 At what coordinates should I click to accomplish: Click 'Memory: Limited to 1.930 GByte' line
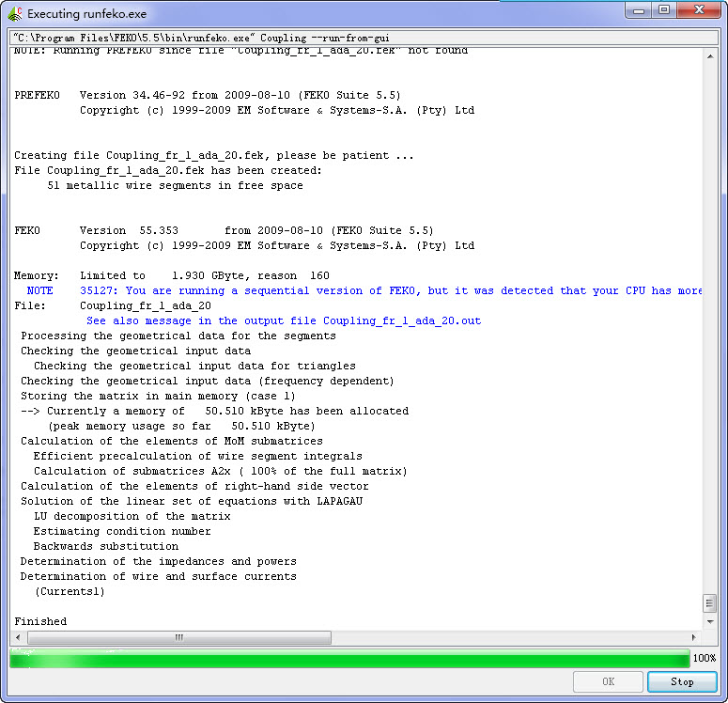(x=171, y=275)
